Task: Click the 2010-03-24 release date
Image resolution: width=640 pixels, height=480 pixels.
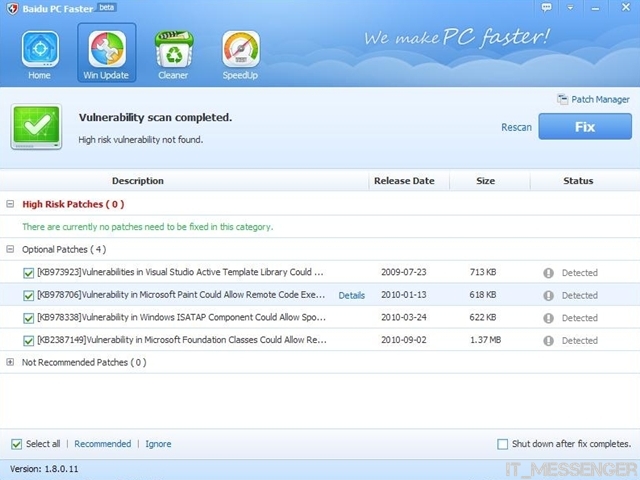Action: click(404, 318)
